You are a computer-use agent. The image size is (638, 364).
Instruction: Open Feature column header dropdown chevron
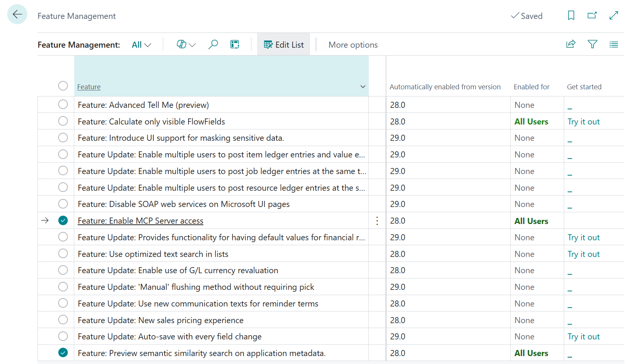pyautogui.click(x=363, y=87)
